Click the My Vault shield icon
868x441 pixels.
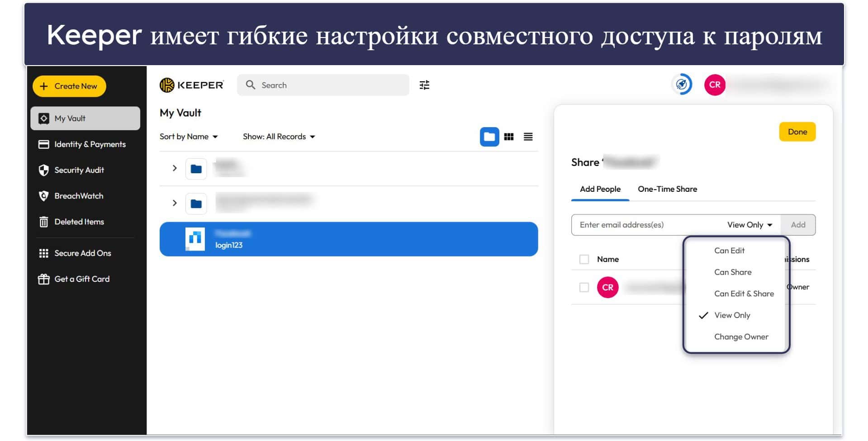click(44, 119)
